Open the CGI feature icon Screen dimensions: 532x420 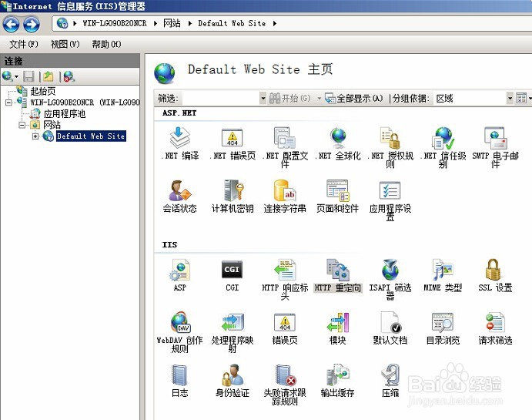[x=233, y=275]
